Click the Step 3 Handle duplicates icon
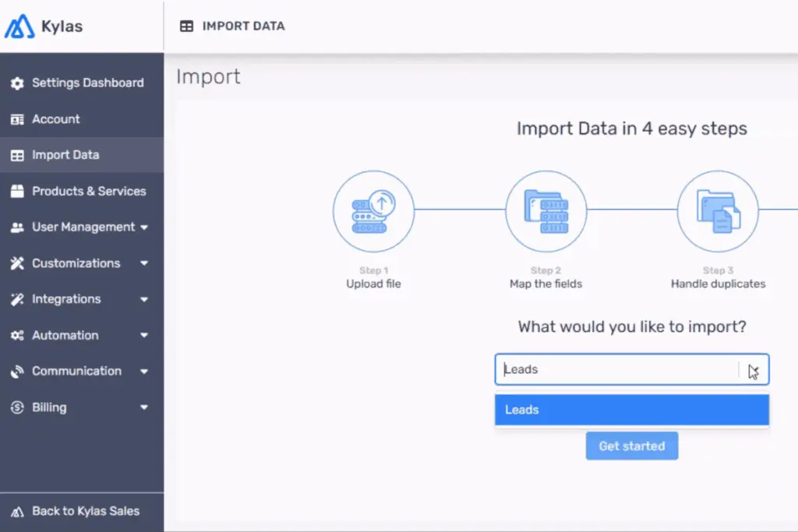 click(718, 211)
